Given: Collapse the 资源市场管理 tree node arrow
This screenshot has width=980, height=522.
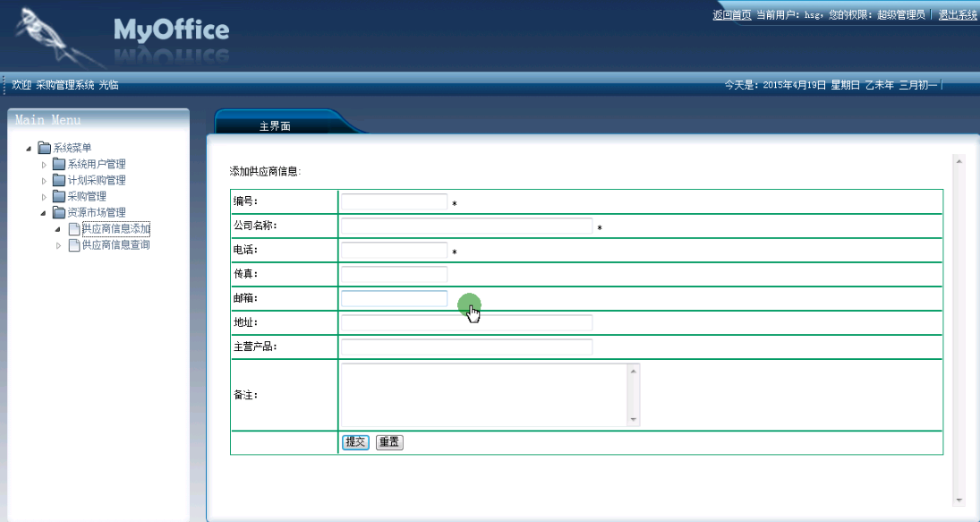Looking at the screenshot, I should (x=44, y=213).
